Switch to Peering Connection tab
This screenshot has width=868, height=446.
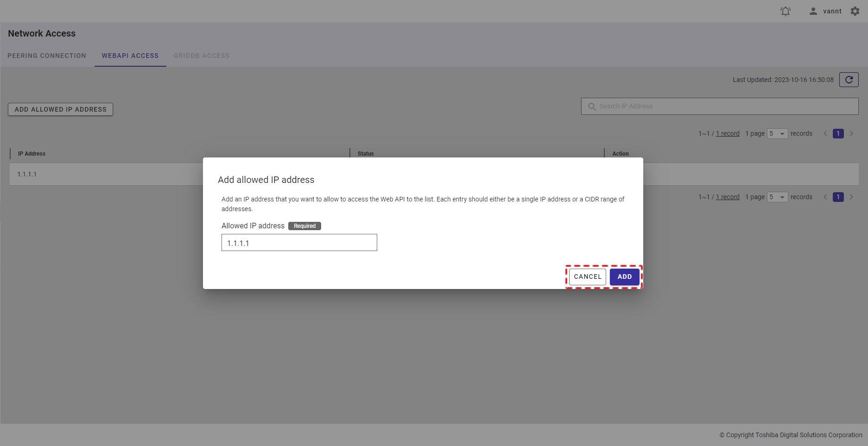tap(47, 56)
